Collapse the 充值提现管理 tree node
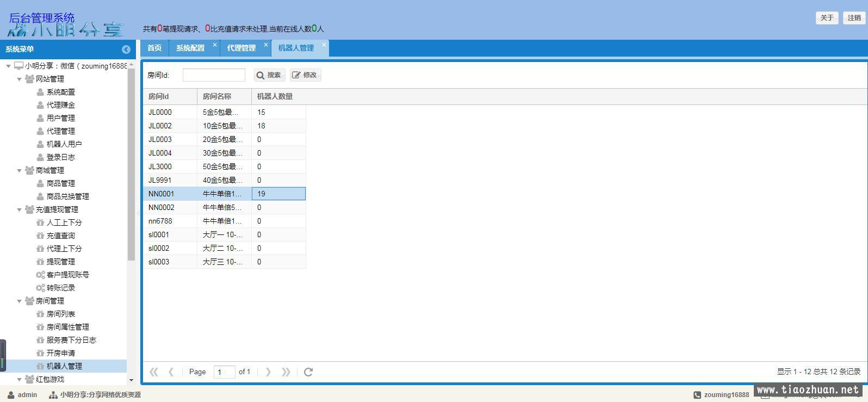This screenshot has height=402, width=868. coord(19,209)
